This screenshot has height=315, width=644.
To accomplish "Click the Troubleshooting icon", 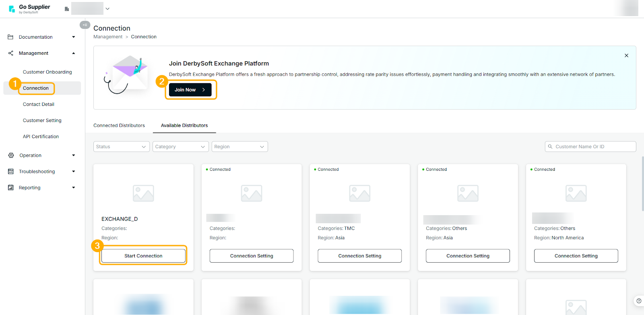I will click(11, 172).
